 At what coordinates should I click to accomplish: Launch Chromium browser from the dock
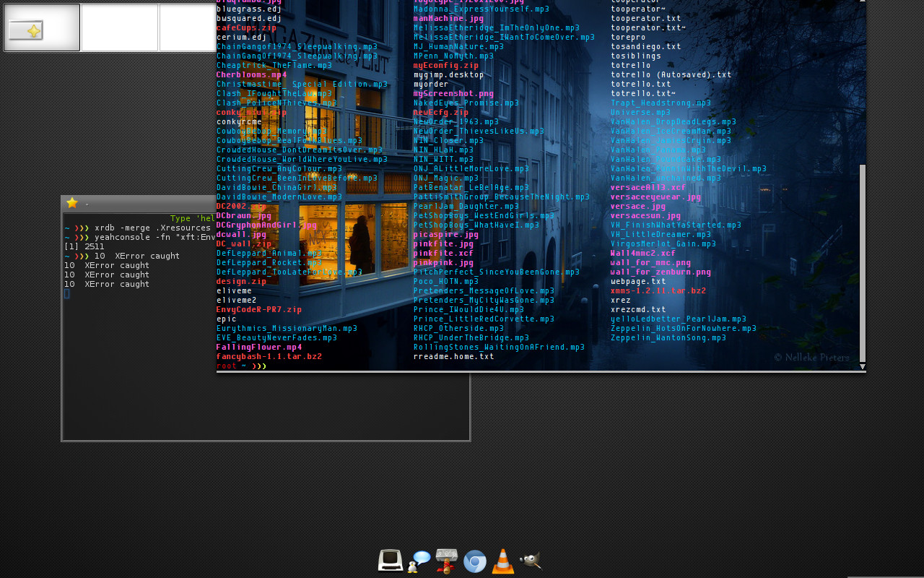pos(475,561)
